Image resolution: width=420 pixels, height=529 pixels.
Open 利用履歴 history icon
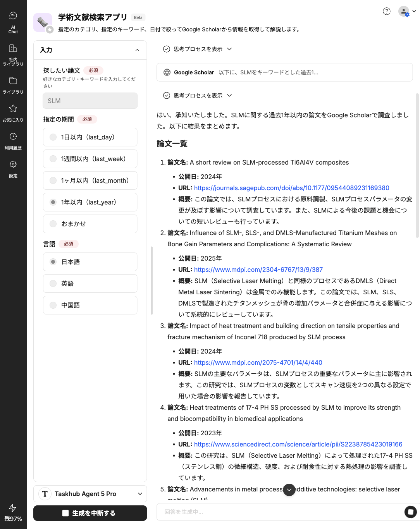(13, 141)
